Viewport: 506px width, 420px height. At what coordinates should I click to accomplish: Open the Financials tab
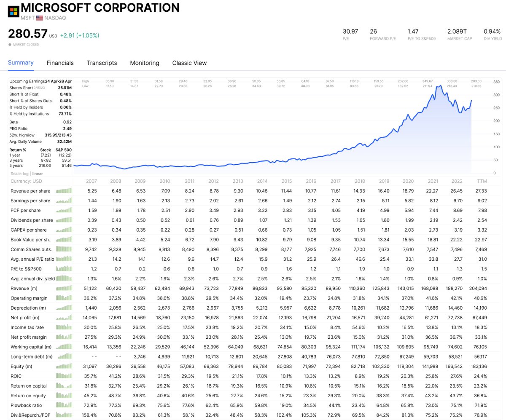pyautogui.click(x=60, y=63)
